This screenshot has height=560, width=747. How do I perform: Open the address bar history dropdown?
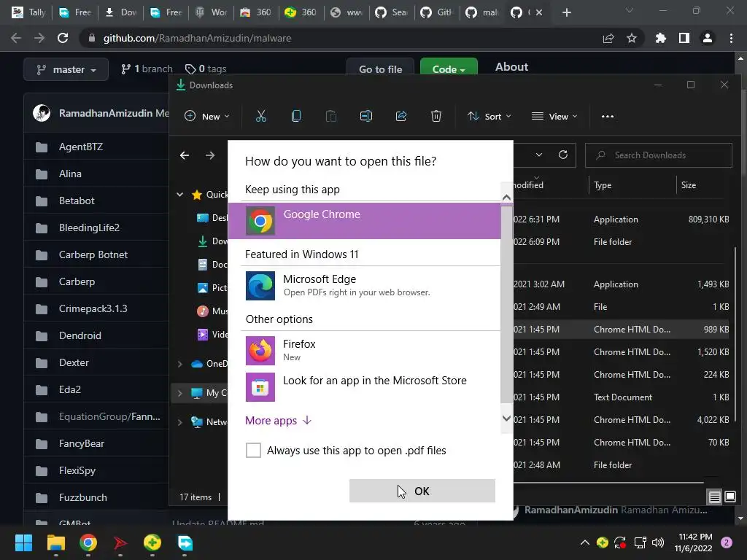coord(539,155)
